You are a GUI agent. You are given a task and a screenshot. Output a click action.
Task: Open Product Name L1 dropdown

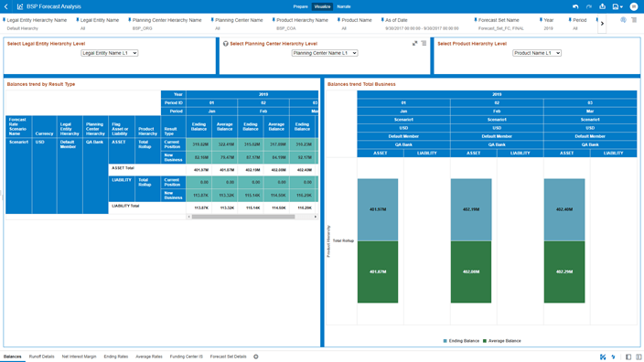click(536, 53)
